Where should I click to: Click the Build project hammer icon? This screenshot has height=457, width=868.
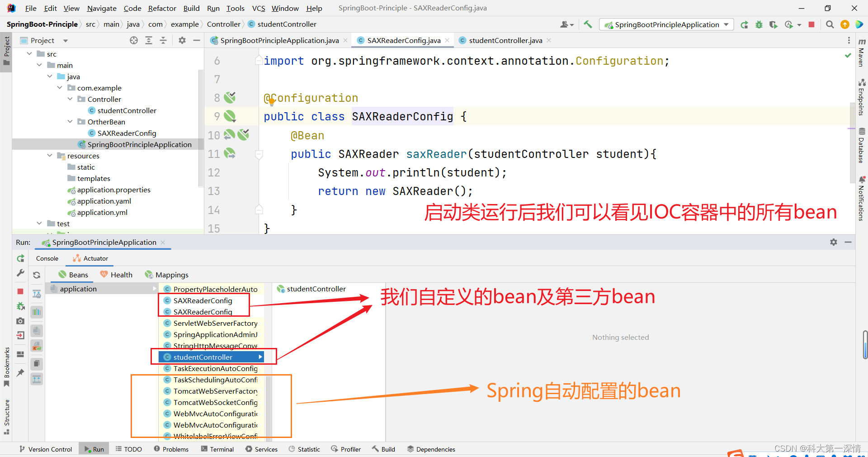tap(588, 24)
